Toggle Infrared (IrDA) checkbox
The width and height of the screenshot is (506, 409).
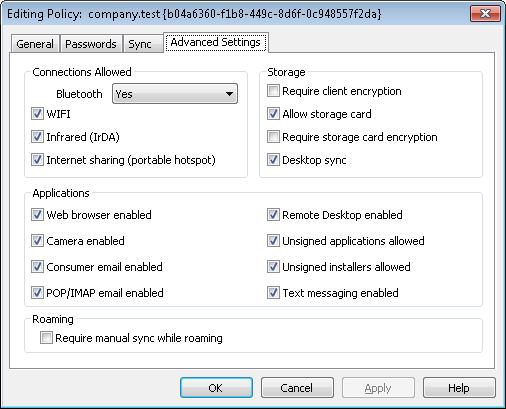pyautogui.click(x=37, y=137)
